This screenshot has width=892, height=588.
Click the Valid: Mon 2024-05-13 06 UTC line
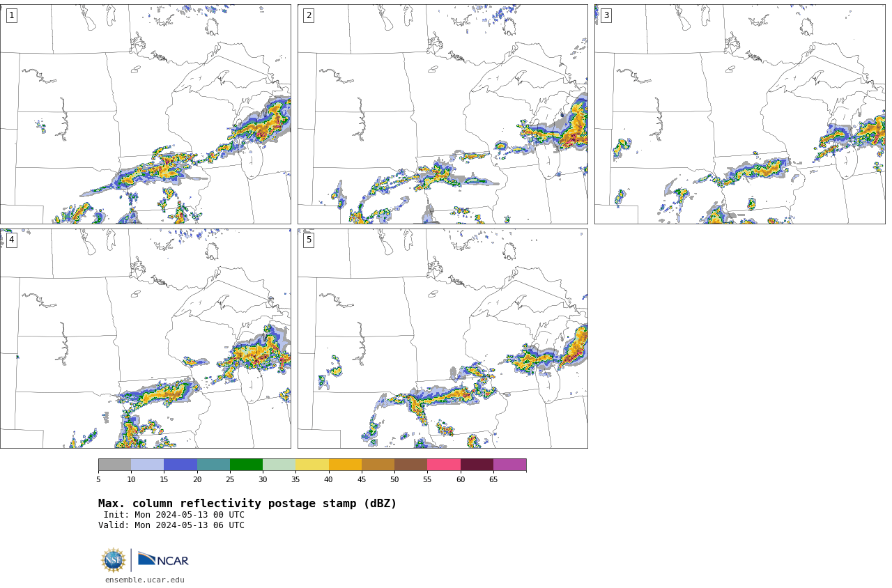pos(171,525)
